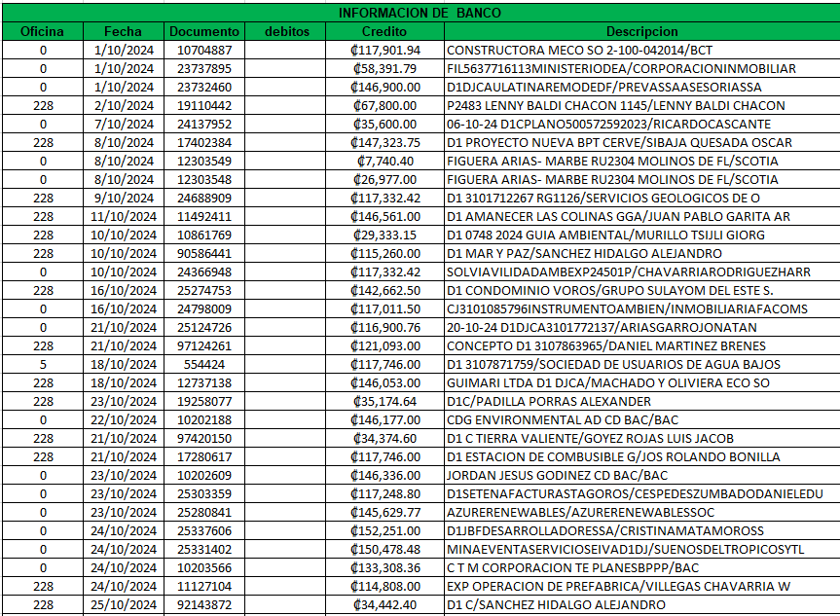Click credit amount ₡34,442.40

(385, 604)
